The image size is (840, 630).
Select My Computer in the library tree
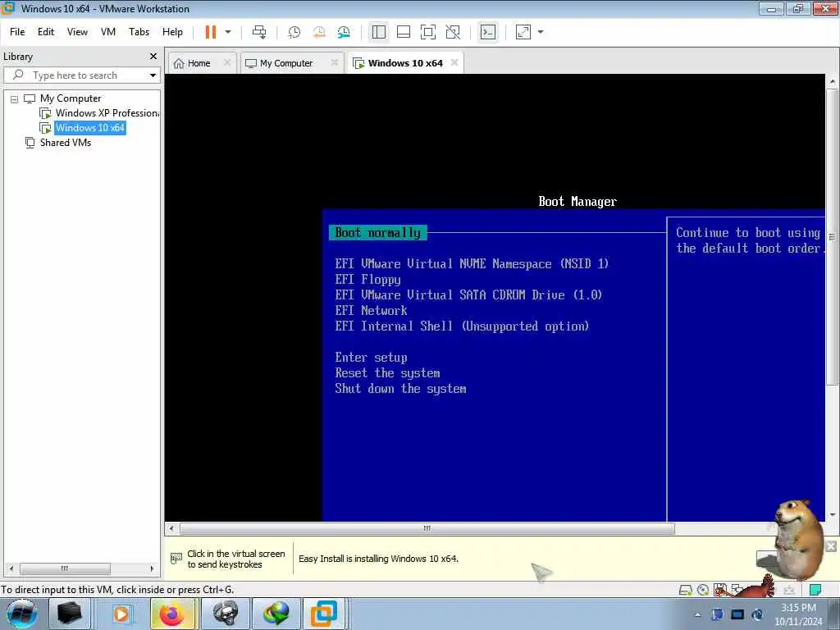[x=71, y=98]
